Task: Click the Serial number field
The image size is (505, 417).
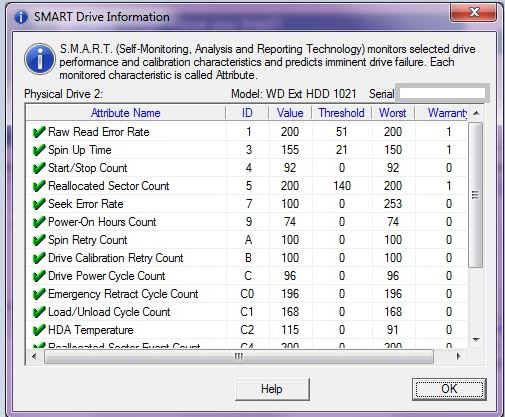Action: click(x=442, y=93)
